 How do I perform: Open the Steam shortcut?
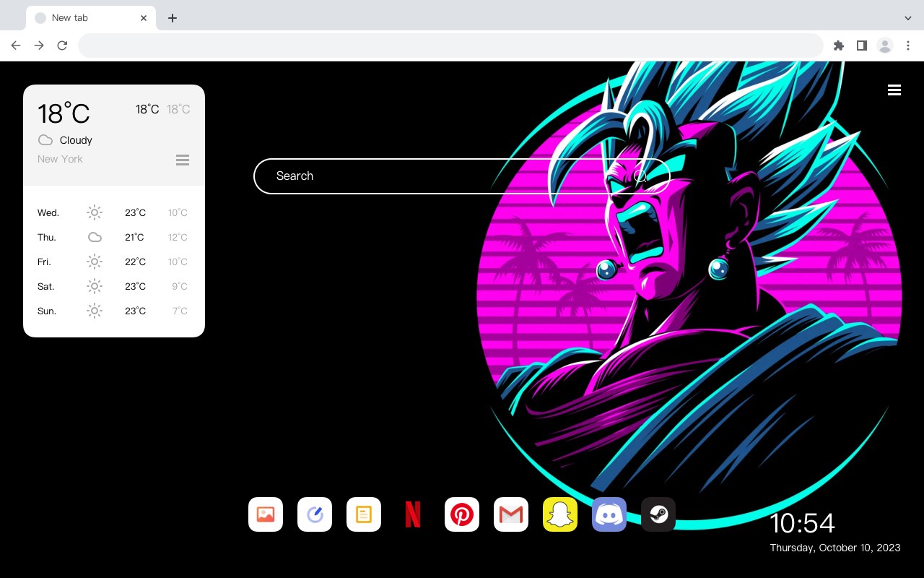[x=658, y=514]
